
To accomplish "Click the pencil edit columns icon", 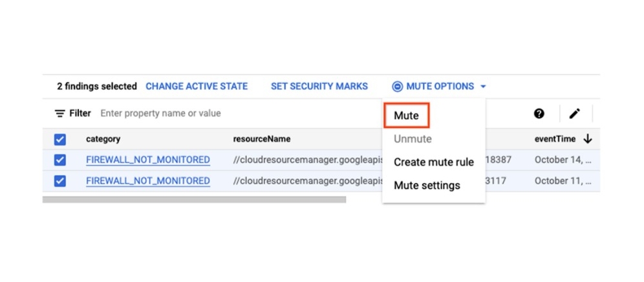I will point(574,114).
